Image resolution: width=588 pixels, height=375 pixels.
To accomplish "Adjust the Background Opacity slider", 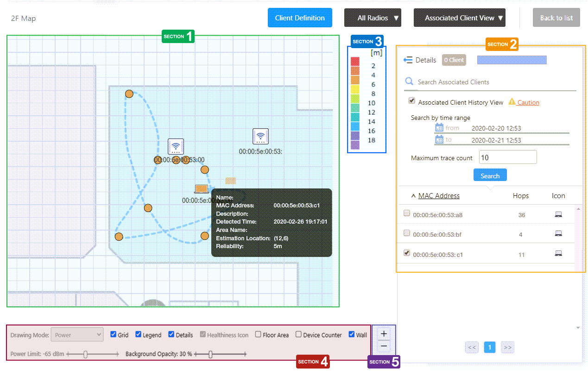I will pos(211,354).
